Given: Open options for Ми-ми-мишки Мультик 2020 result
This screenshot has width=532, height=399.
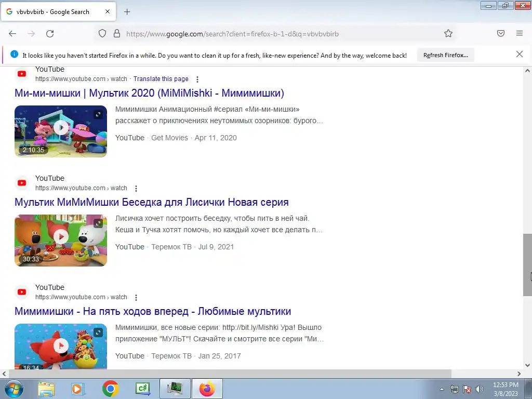Looking at the screenshot, I should coord(197,79).
